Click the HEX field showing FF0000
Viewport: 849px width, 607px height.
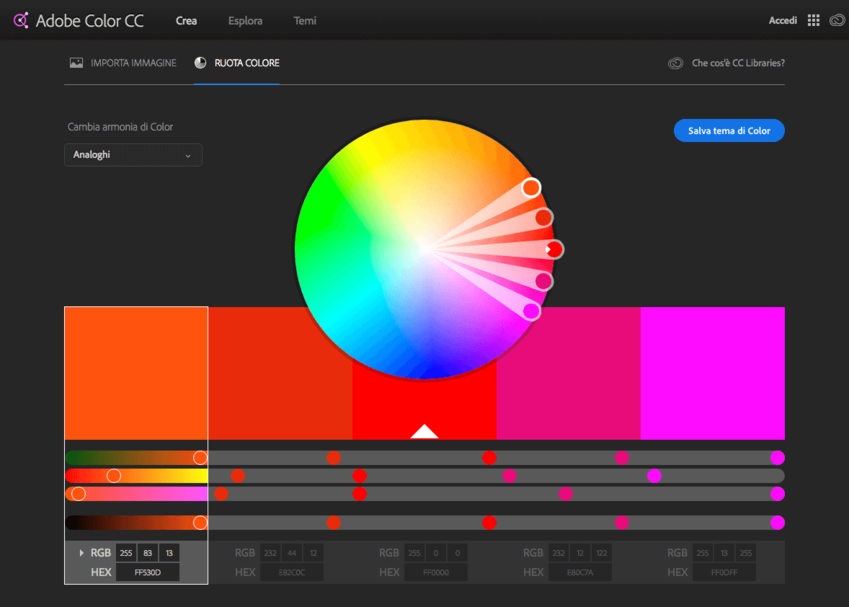pos(436,572)
